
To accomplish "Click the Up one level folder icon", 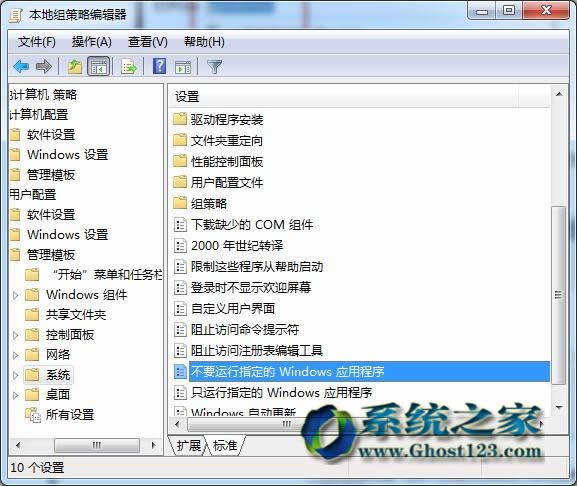I will click(x=75, y=67).
